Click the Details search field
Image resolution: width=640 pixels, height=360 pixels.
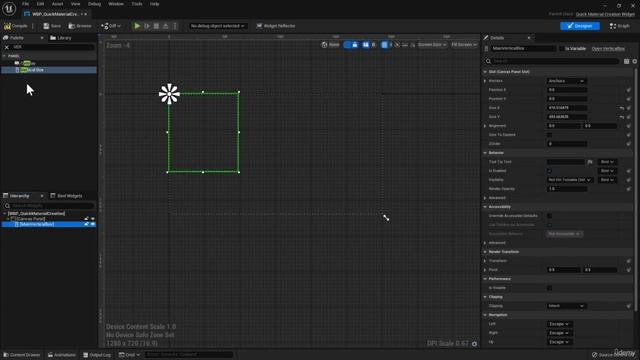pos(552,61)
